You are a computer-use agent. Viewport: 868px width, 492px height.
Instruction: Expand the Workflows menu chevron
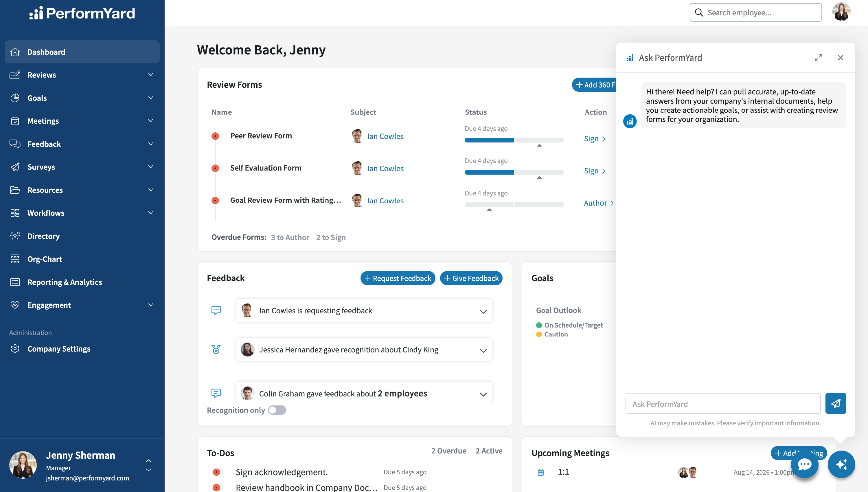pos(150,213)
